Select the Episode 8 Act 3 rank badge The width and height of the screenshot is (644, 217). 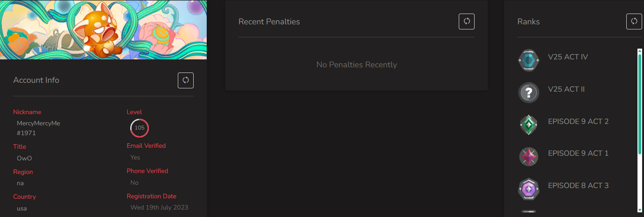tap(529, 189)
